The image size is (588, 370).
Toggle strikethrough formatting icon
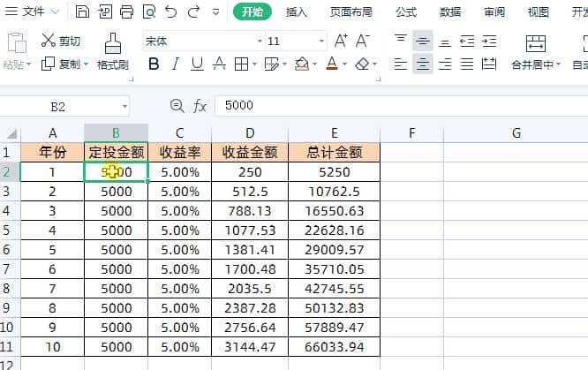tap(219, 64)
